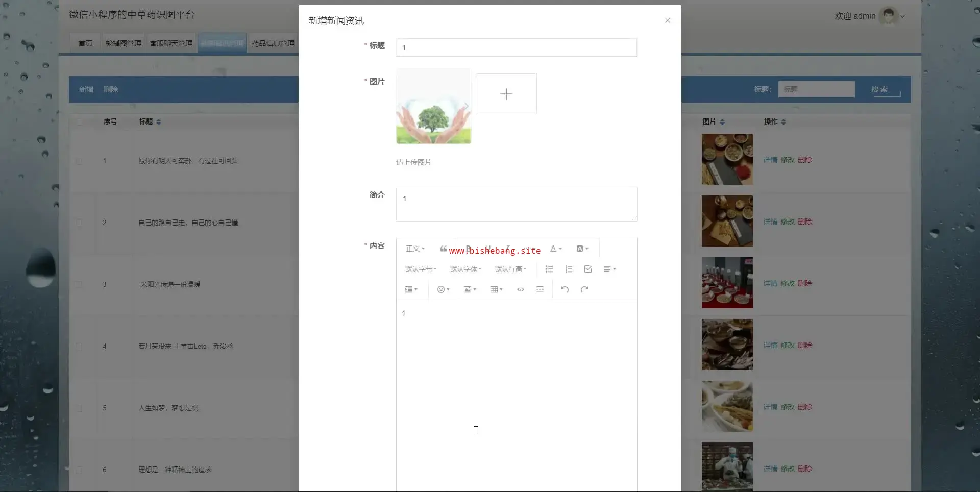Tick the checkbox for row 3
The width and height of the screenshot is (980, 492).
(79, 285)
